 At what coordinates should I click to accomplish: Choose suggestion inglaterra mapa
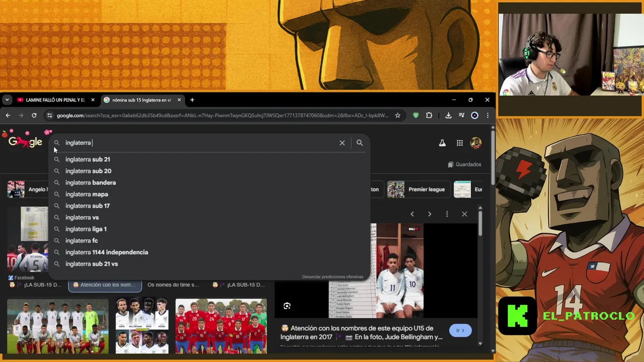click(209, 194)
